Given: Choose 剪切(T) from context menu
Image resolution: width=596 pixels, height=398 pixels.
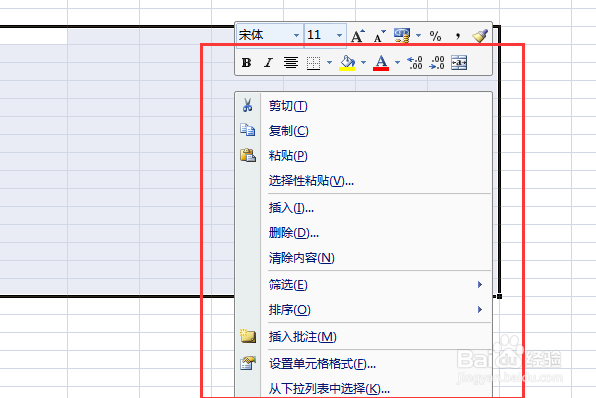Looking at the screenshot, I should pyautogui.click(x=364, y=105).
